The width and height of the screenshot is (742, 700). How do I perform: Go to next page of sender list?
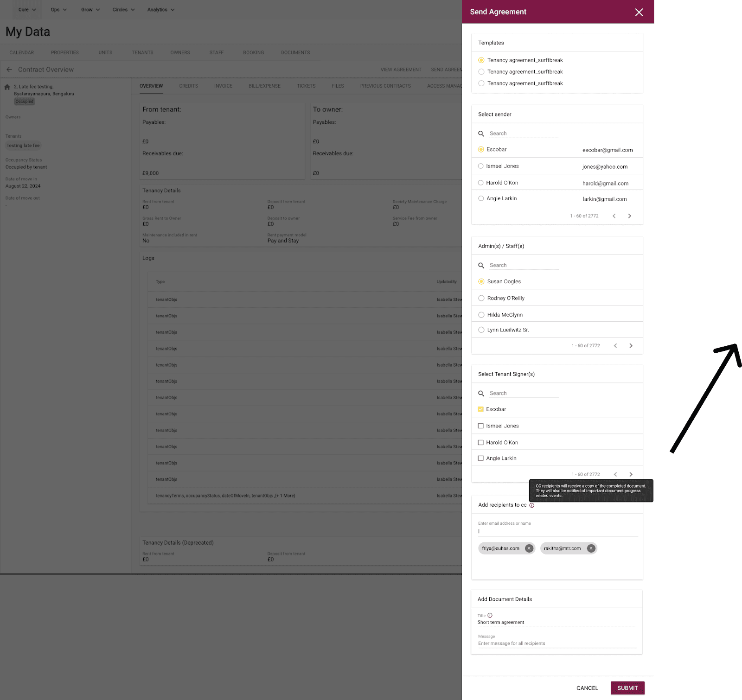click(x=629, y=216)
